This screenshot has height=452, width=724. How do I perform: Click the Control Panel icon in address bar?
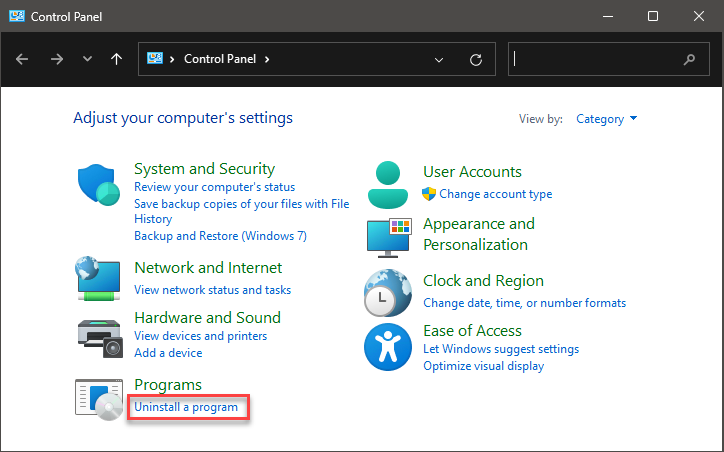(155, 58)
